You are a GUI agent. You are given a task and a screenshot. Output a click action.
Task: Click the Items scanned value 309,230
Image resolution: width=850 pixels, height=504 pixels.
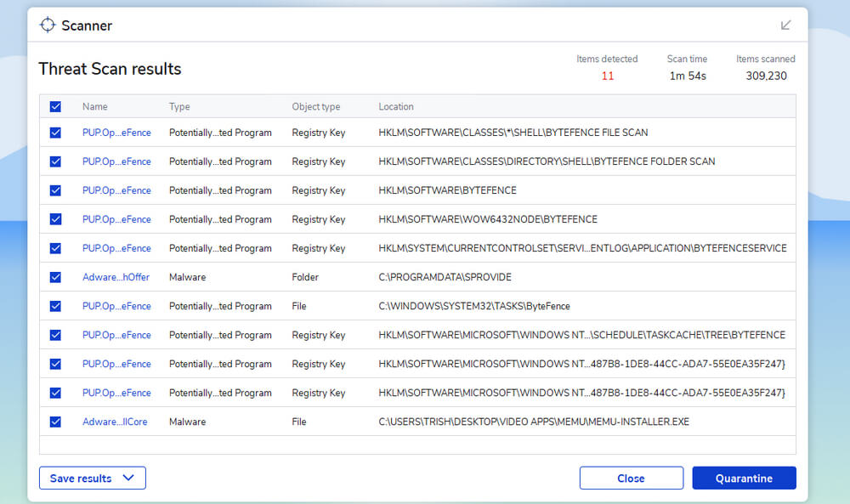tap(766, 76)
